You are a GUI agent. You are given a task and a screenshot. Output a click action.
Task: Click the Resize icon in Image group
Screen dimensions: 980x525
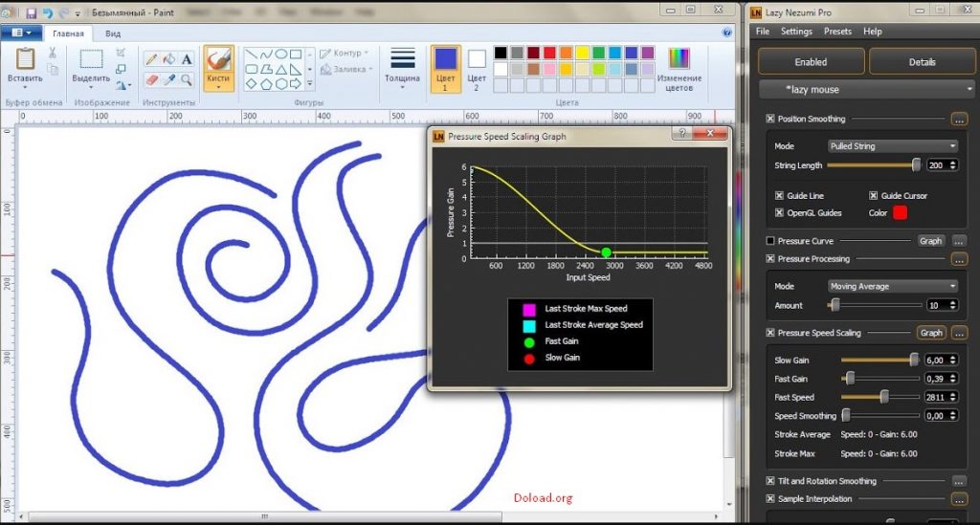[x=122, y=69]
